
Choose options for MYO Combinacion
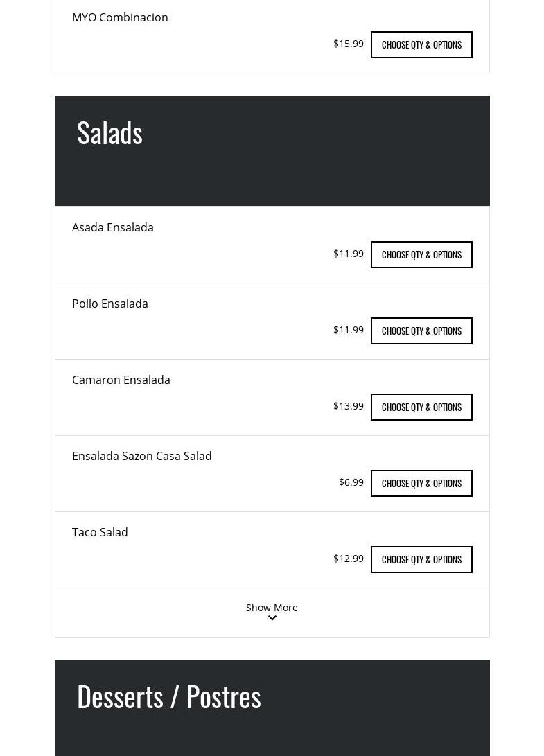coord(421,44)
